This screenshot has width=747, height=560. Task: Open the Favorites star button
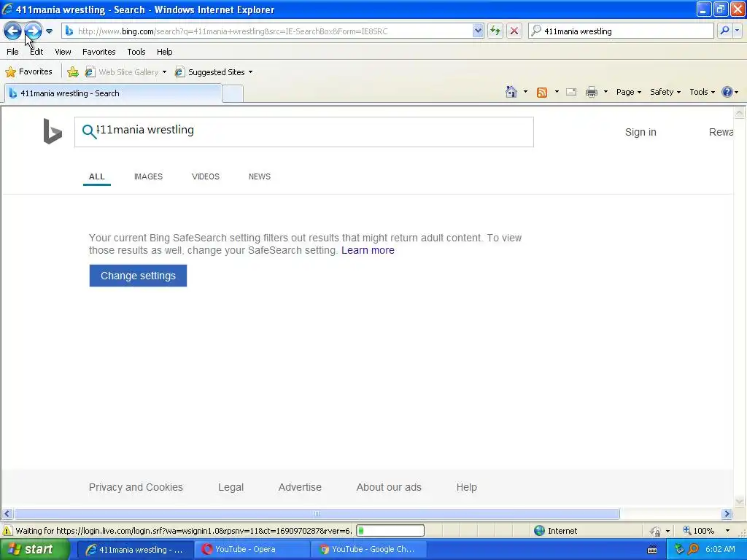28,72
